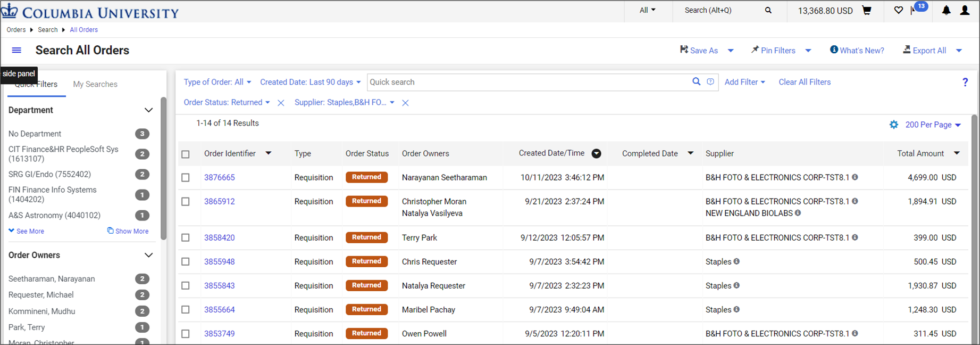Remove the Supplier filter with X
The width and height of the screenshot is (980, 345).
click(x=405, y=103)
